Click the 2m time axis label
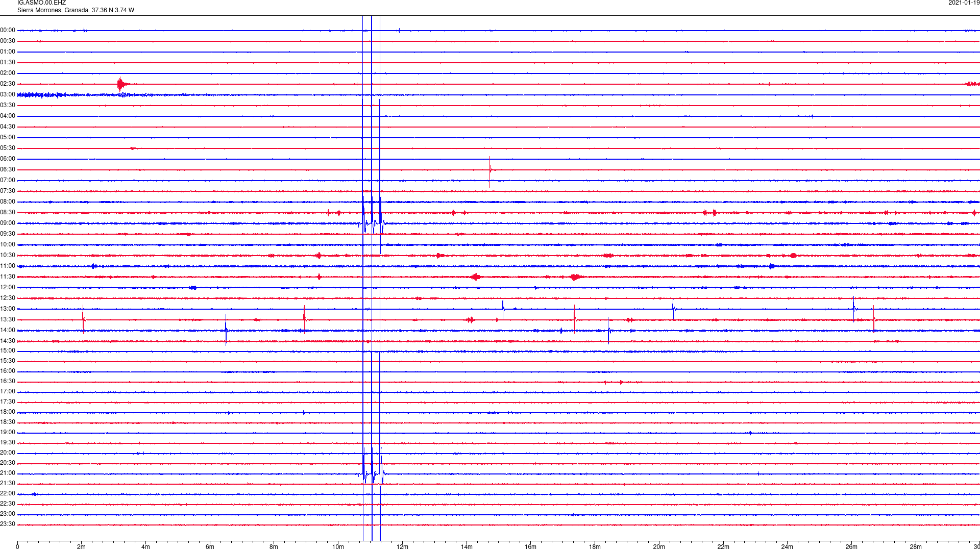 tap(82, 547)
